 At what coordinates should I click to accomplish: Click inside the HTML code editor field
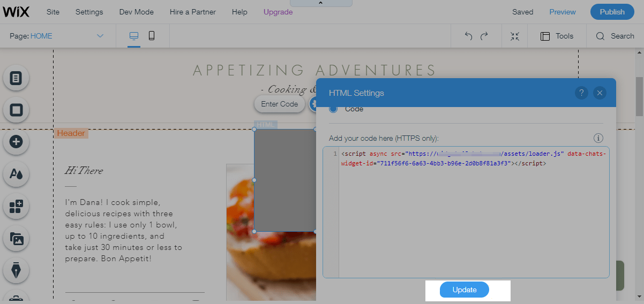466,212
